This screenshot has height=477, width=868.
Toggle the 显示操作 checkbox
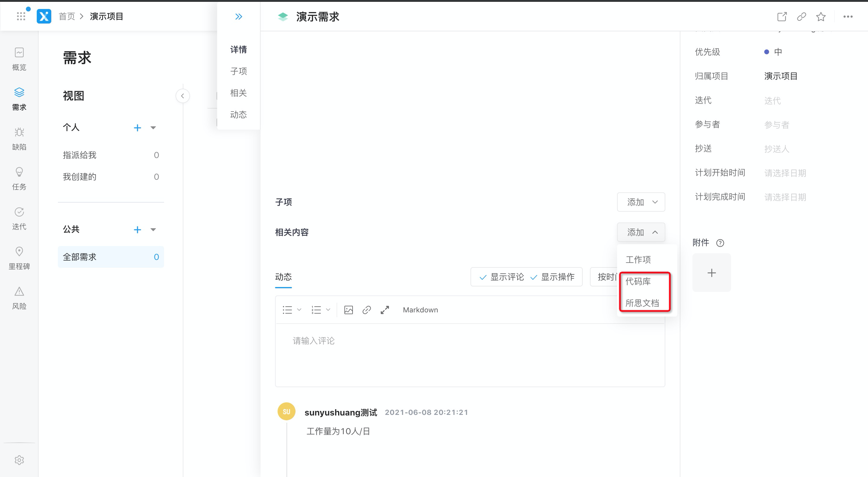click(x=553, y=277)
